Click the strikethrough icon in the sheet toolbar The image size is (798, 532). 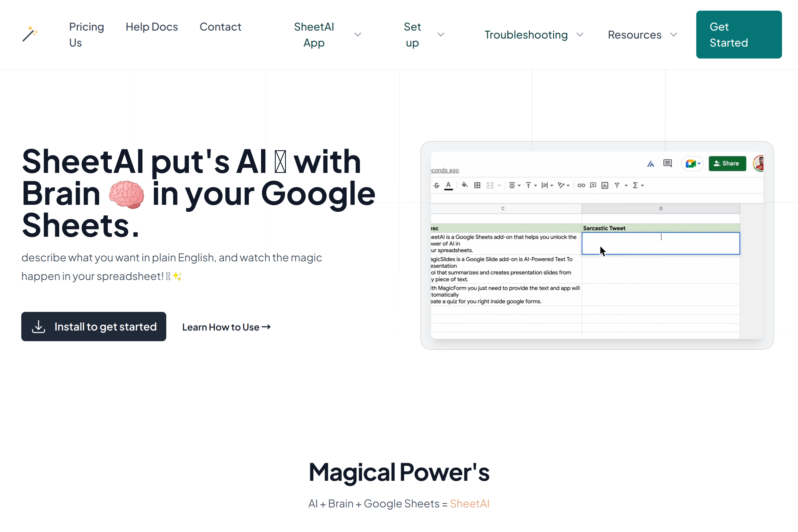[437, 185]
